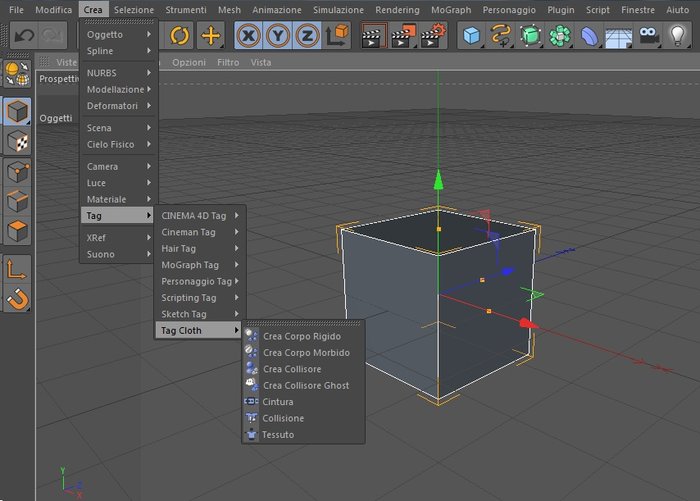Toggle the X axis lock
This screenshot has width=700, height=501.
(x=249, y=35)
